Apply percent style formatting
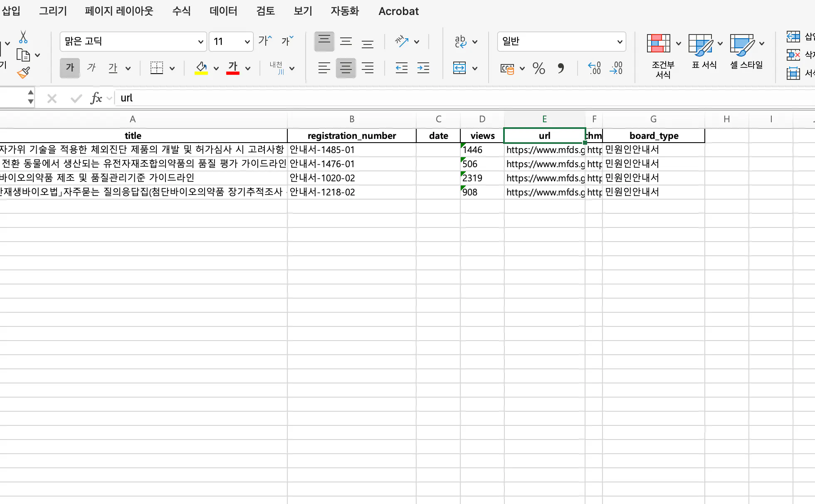This screenshot has width=815, height=504. pyautogui.click(x=539, y=69)
